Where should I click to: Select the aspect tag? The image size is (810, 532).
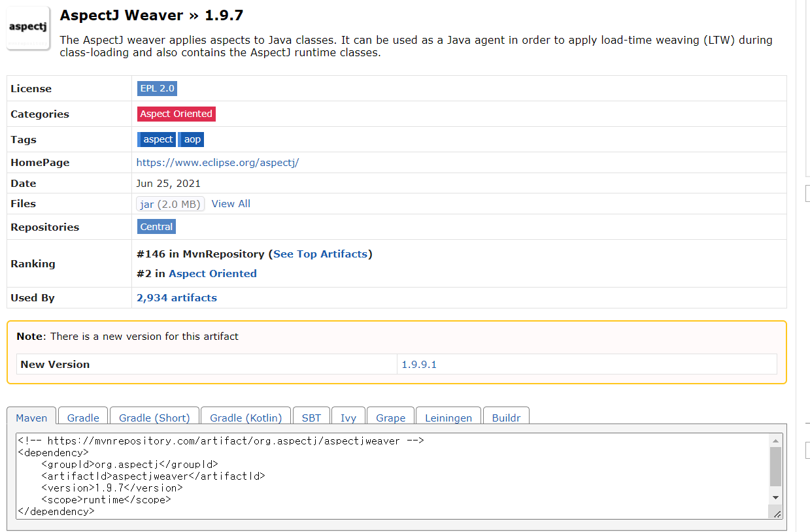[x=157, y=139]
